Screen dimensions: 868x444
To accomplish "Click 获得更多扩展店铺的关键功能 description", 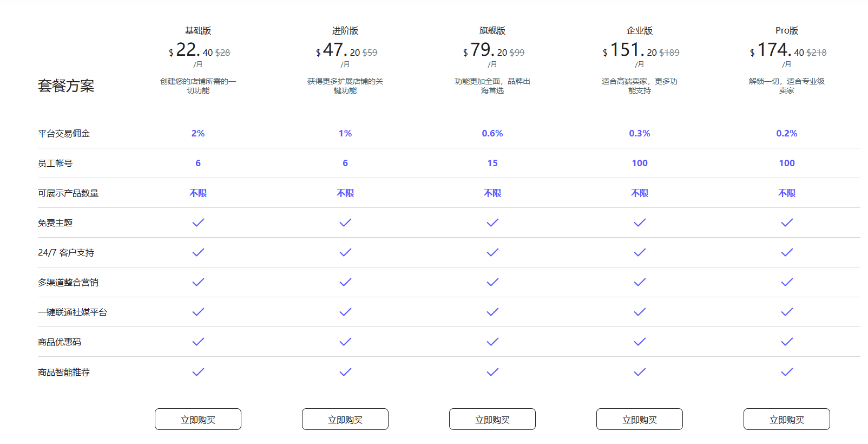I will pos(345,86).
